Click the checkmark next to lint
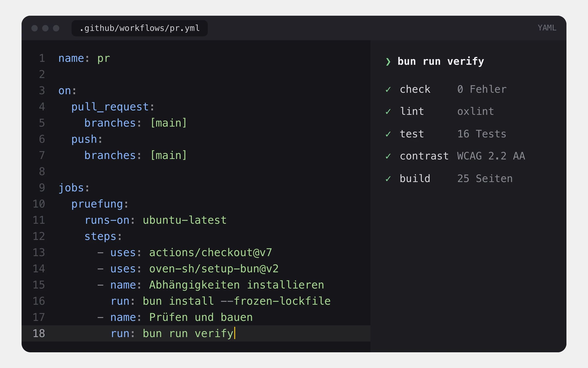Screen dimensions: 588x368 coord(388,112)
